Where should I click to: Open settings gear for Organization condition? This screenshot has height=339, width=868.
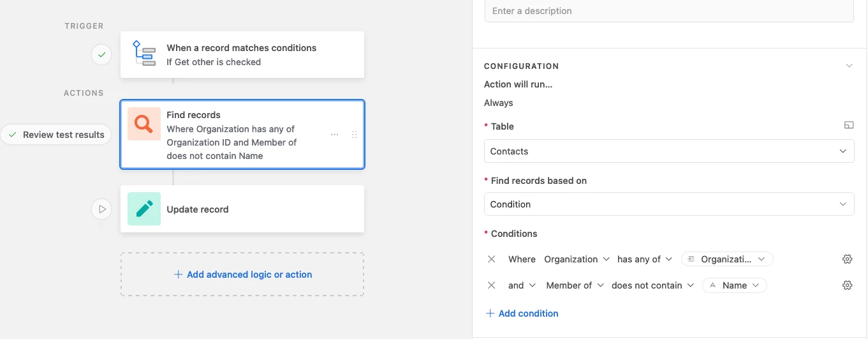tap(847, 259)
